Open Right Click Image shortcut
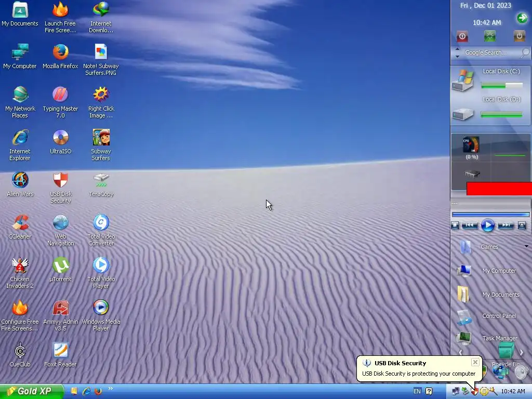This screenshot has width=532, height=399. 101,102
